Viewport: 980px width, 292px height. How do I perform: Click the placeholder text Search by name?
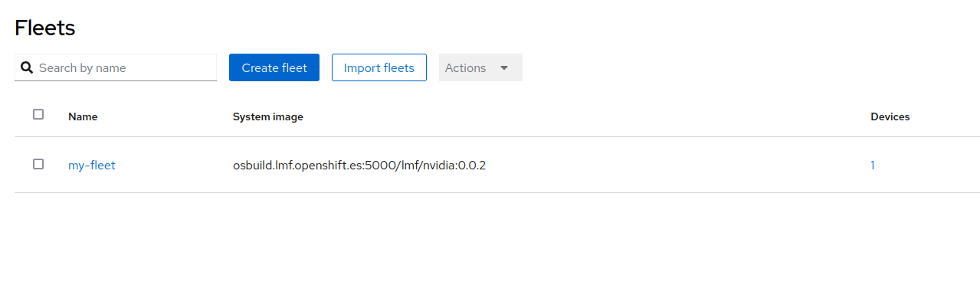82,67
